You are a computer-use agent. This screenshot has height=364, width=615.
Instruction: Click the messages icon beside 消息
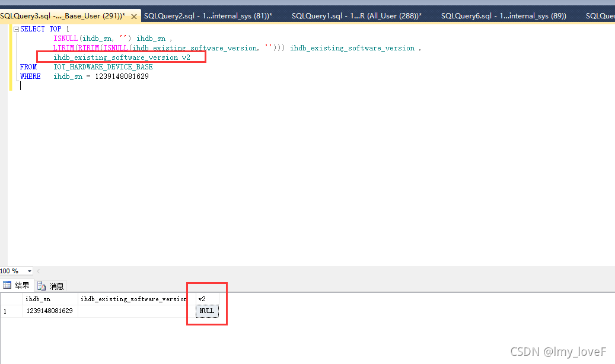[x=40, y=285]
